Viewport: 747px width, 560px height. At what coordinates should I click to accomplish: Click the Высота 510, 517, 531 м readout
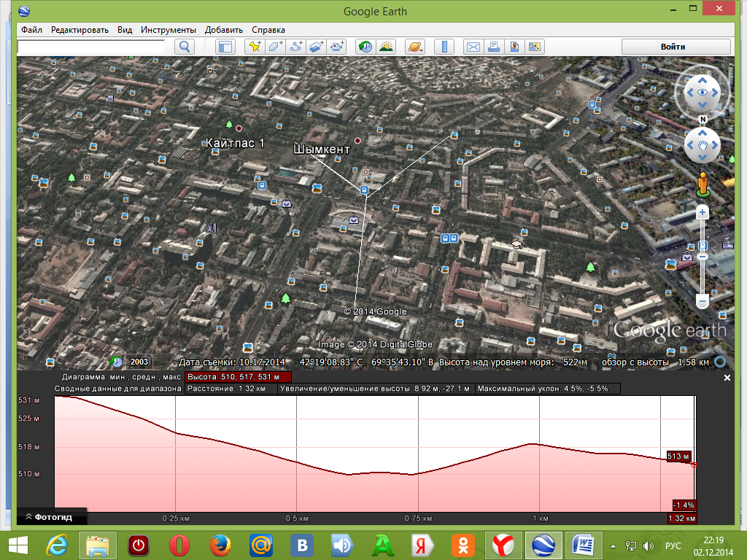[238, 377]
